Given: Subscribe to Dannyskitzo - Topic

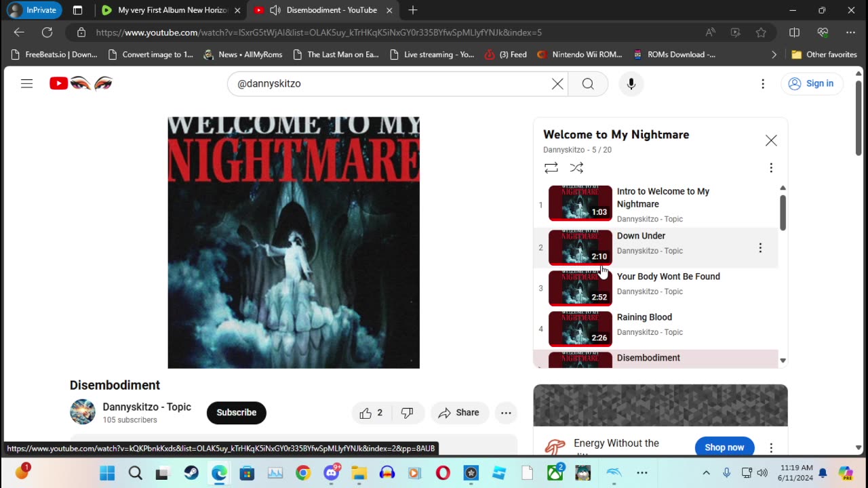Looking at the screenshot, I should [x=237, y=413].
